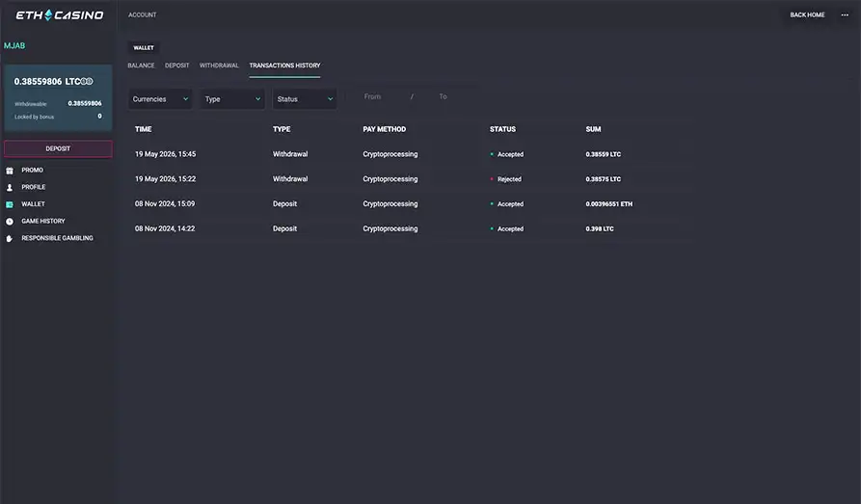Click the Back Home button
The width and height of the screenshot is (861, 504).
click(x=807, y=15)
